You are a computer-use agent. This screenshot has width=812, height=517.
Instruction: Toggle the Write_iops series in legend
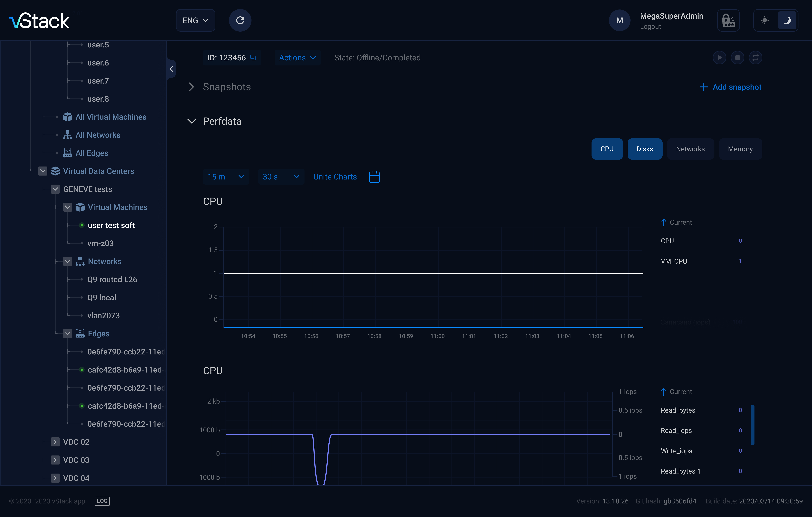coord(676,451)
